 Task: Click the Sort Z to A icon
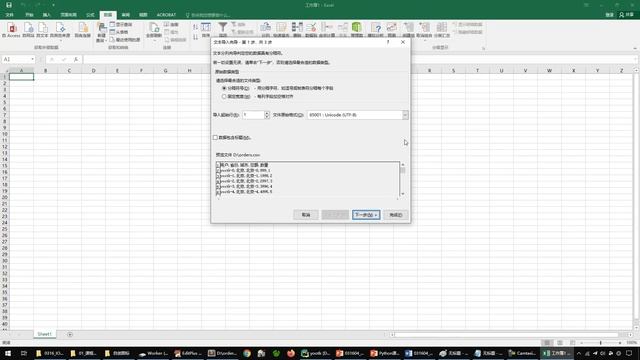click(196, 37)
